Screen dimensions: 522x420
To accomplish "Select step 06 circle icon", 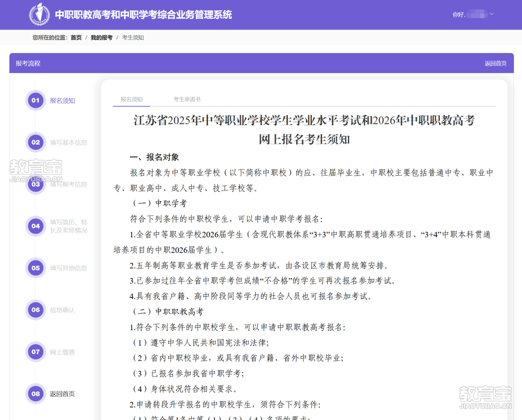I will click(x=36, y=310).
